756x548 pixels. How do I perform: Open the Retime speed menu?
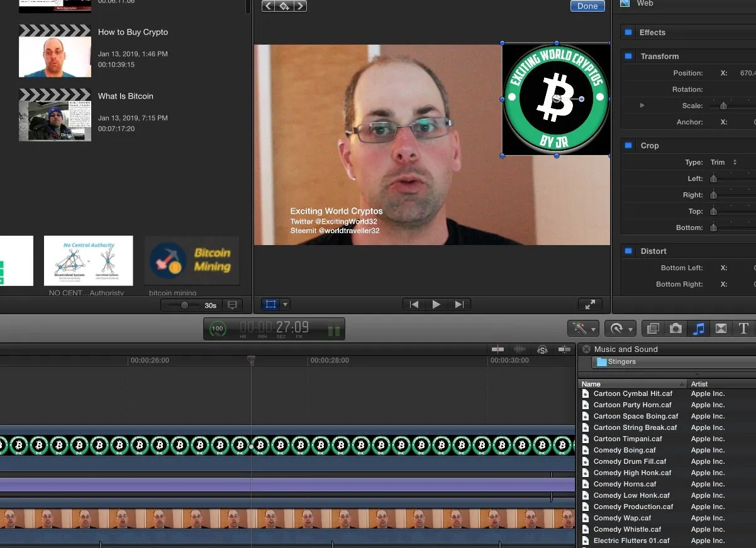pyautogui.click(x=620, y=328)
